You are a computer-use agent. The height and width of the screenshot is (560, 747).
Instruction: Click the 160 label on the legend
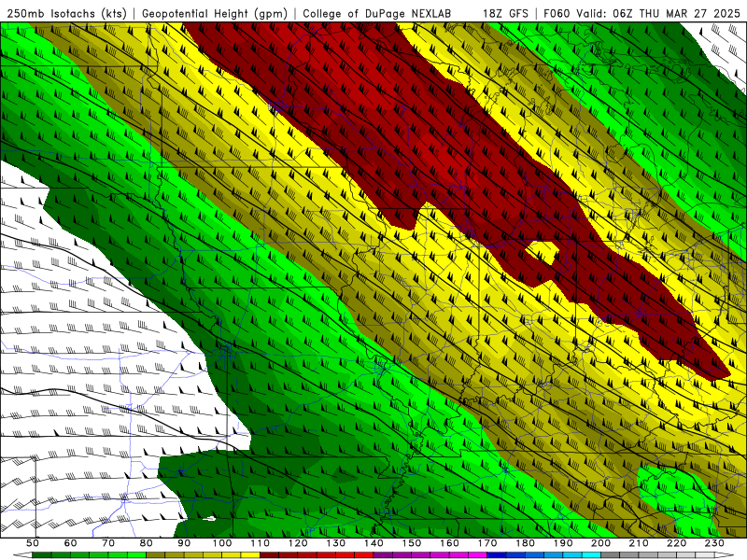pos(449,543)
